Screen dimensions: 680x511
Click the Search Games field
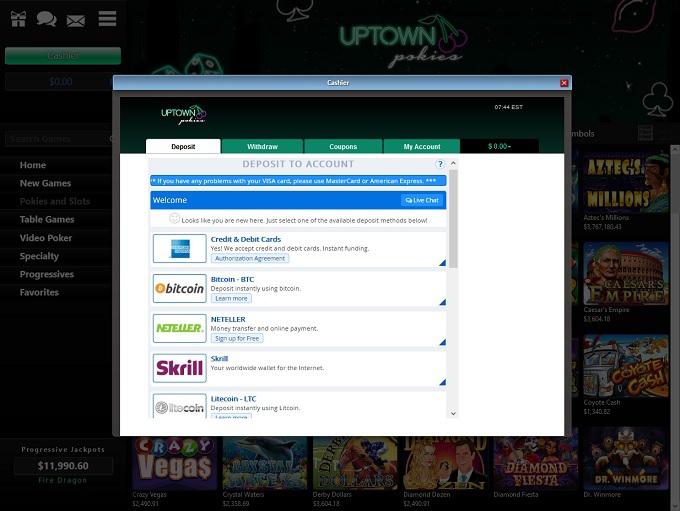59,139
